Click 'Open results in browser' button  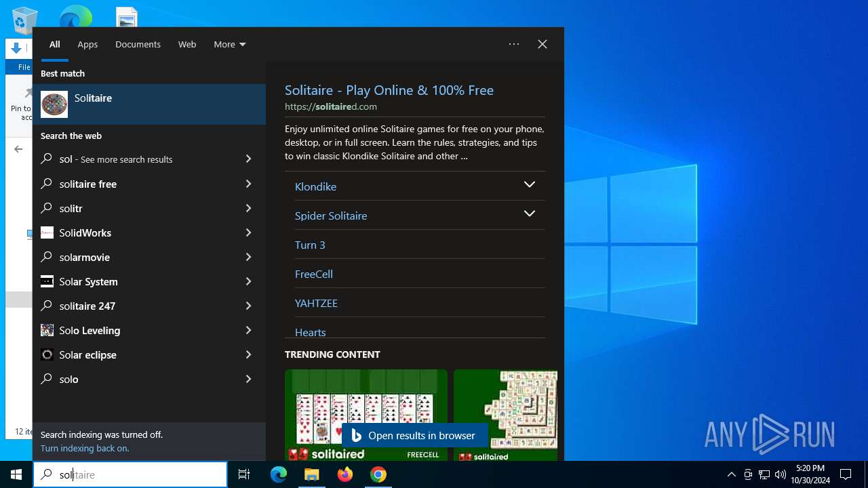(414, 436)
